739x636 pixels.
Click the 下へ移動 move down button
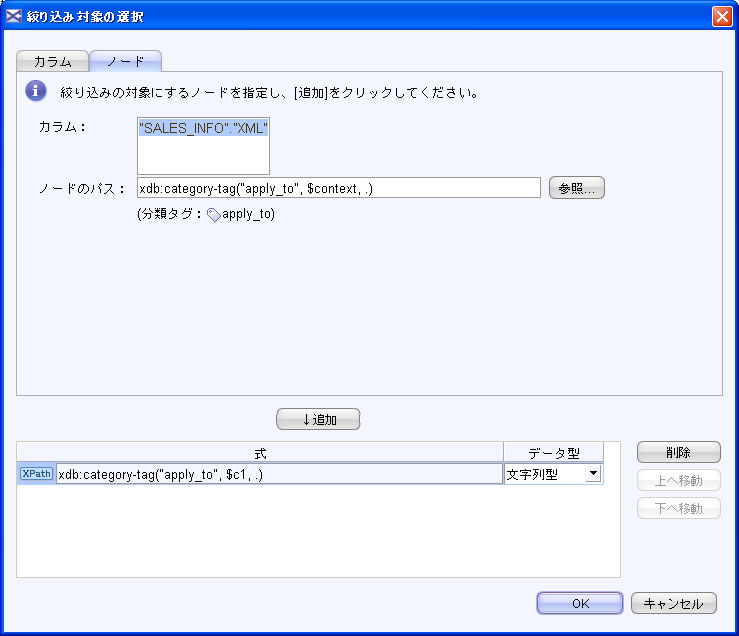click(x=679, y=508)
